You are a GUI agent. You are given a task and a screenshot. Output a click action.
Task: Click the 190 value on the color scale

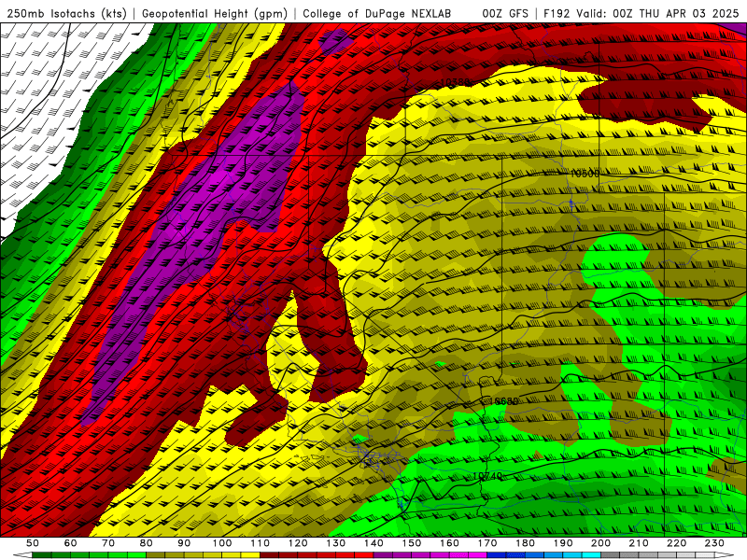tap(563, 543)
